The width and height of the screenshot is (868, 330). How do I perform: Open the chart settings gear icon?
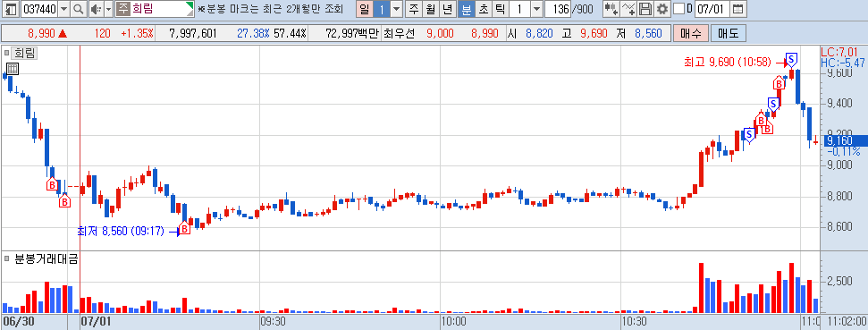pos(662,9)
